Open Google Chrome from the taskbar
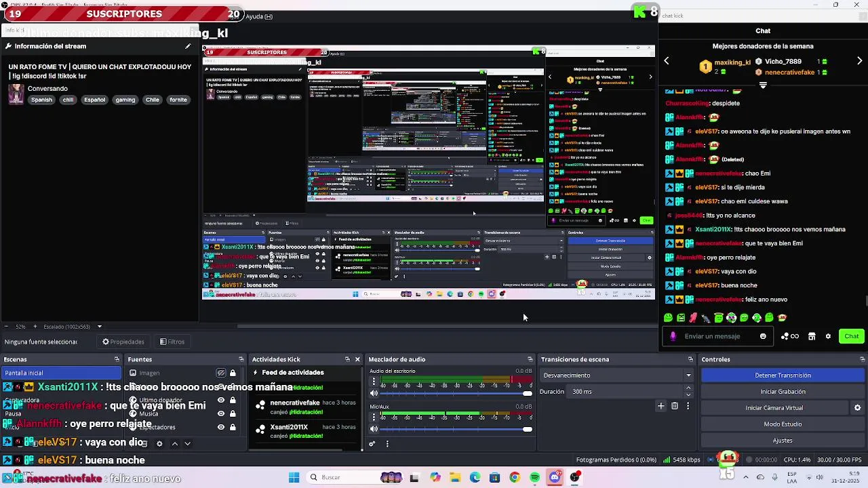This screenshot has width=868, height=488. pos(515,477)
